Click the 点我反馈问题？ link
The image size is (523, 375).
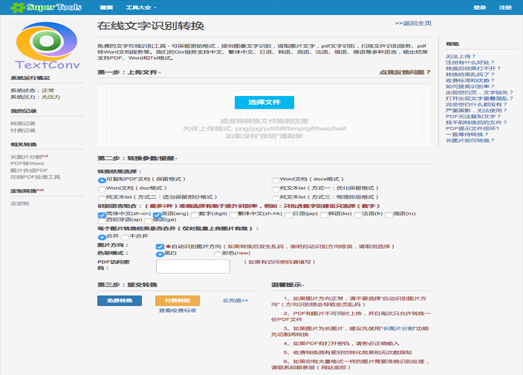[x=405, y=72]
